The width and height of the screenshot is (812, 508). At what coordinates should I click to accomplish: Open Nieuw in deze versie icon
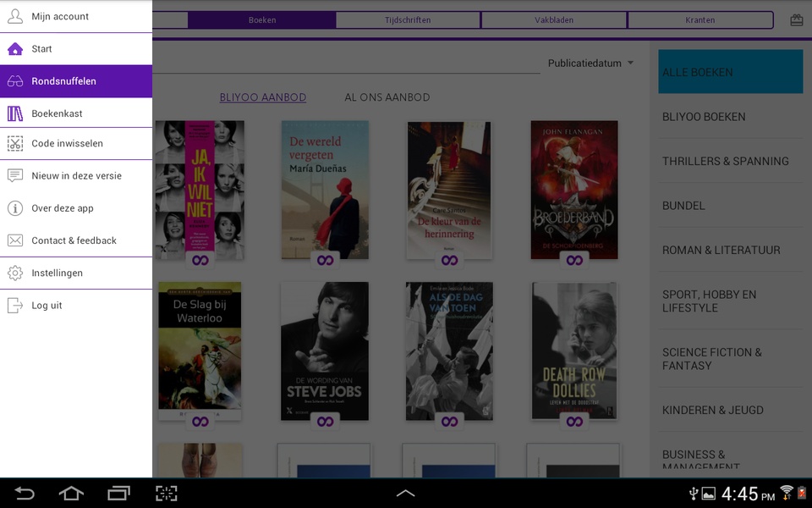tap(15, 176)
